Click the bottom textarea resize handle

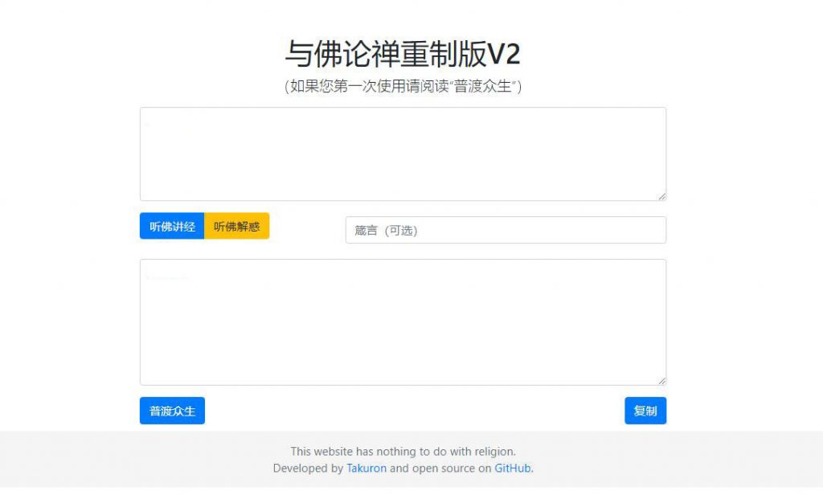662,379
